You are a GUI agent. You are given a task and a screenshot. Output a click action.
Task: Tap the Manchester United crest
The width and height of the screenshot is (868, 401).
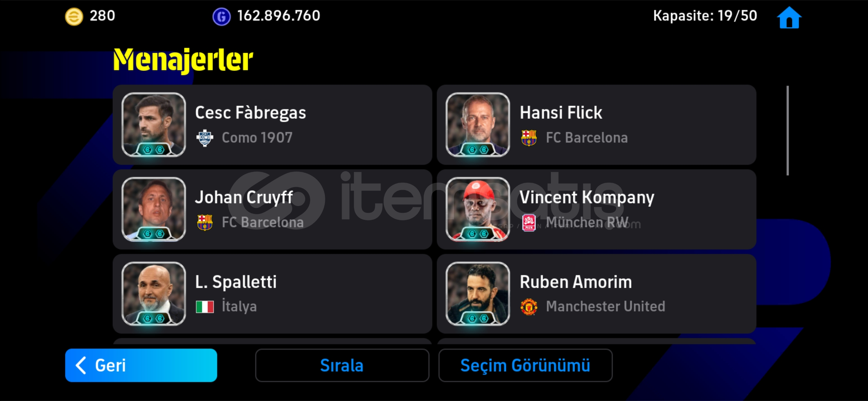(529, 307)
